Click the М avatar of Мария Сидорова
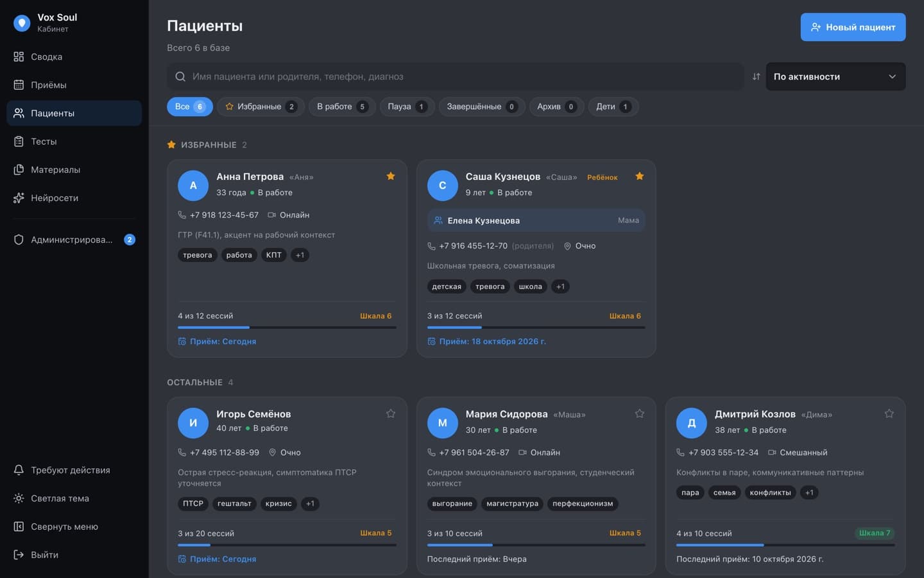Image resolution: width=924 pixels, height=578 pixels. click(x=442, y=423)
